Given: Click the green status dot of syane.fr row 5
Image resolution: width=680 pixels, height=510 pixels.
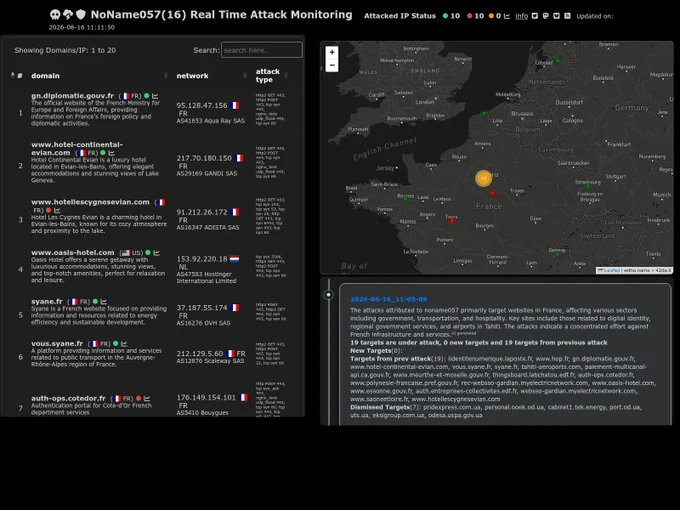Looking at the screenshot, I should point(95,301).
